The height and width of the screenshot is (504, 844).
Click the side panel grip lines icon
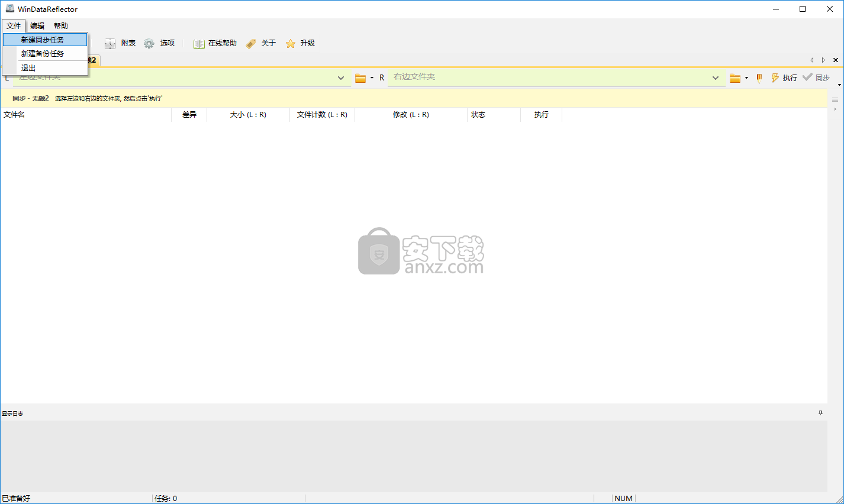tap(835, 99)
